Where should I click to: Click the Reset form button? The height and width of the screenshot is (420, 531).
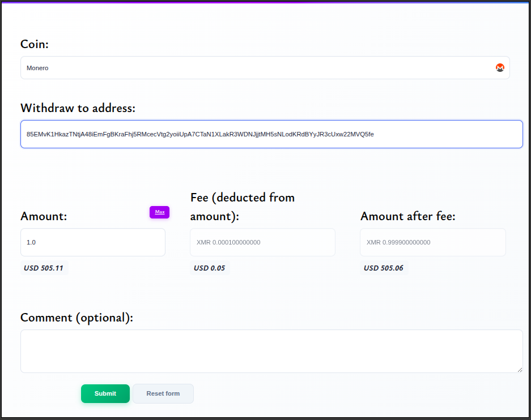click(x=163, y=393)
